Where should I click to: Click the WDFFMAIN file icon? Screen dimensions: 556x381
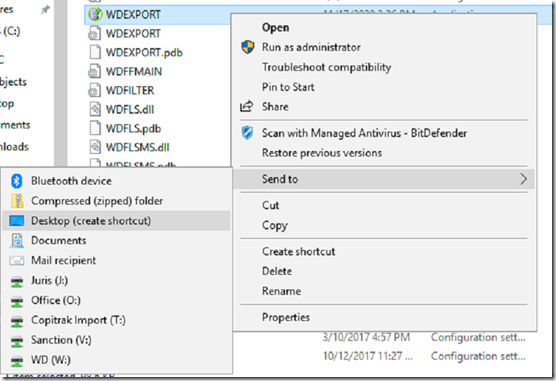coord(94,72)
